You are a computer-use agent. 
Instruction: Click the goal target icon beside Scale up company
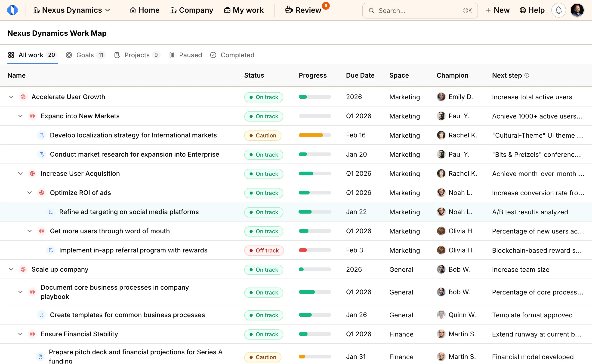23,269
